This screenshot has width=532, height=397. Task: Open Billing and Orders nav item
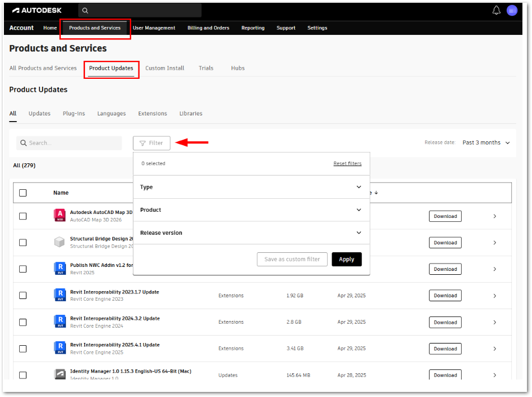[208, 28]
